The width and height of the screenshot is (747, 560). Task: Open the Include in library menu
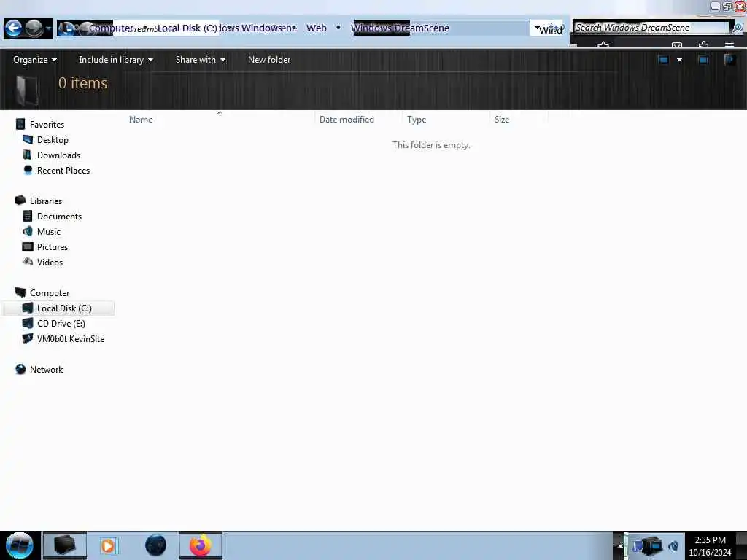(x=116, y=60)
